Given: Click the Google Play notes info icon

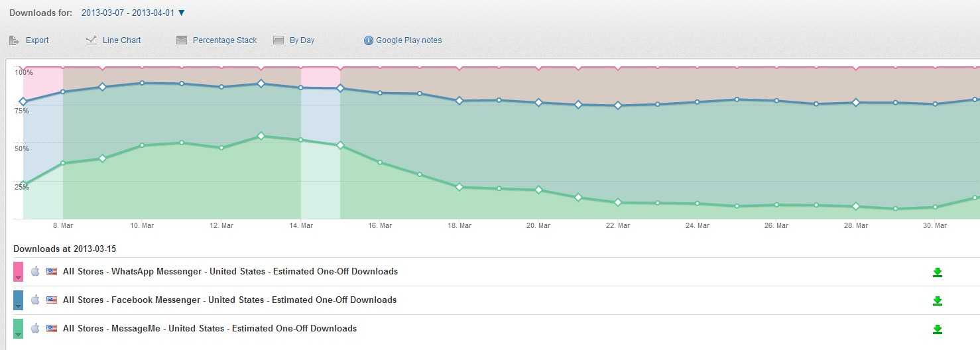Looking at the screenshot, I should pos(369,40).
